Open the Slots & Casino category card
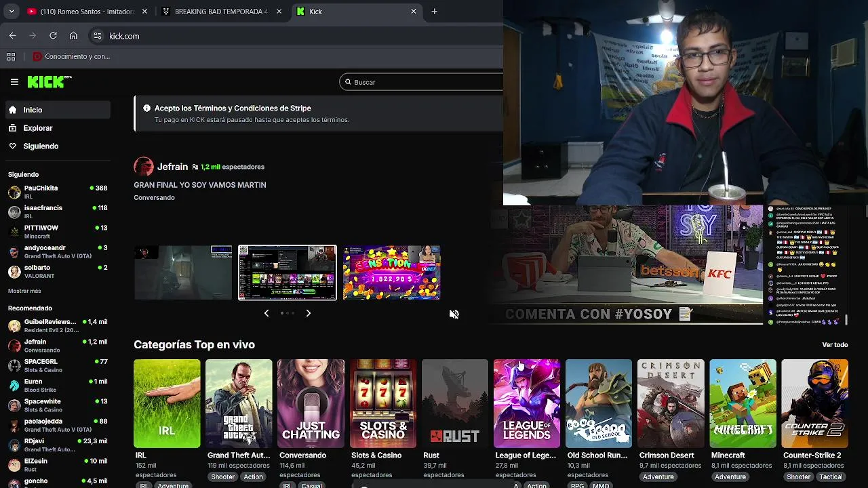868x488 pixels. (x=383, y=403)
